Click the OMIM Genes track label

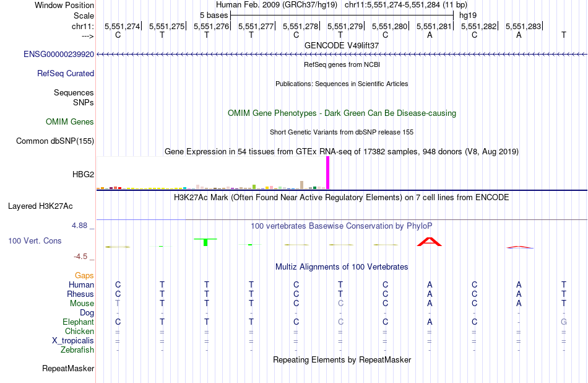click(70, 121)
